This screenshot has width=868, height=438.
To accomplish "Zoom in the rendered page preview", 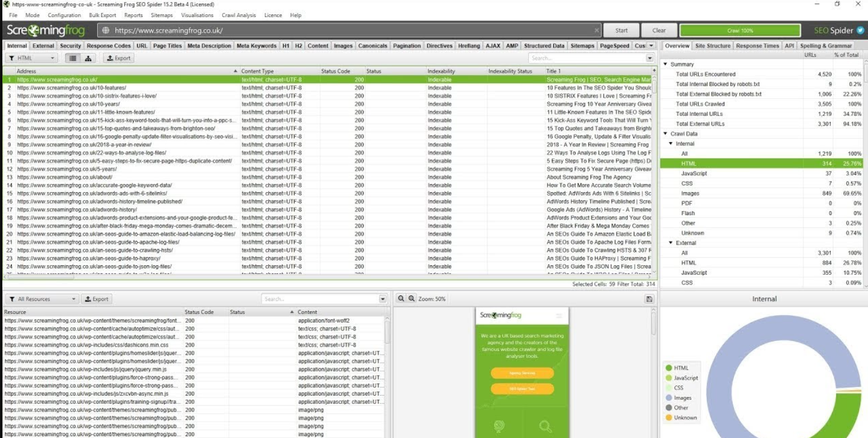I will tap(411, 299).
